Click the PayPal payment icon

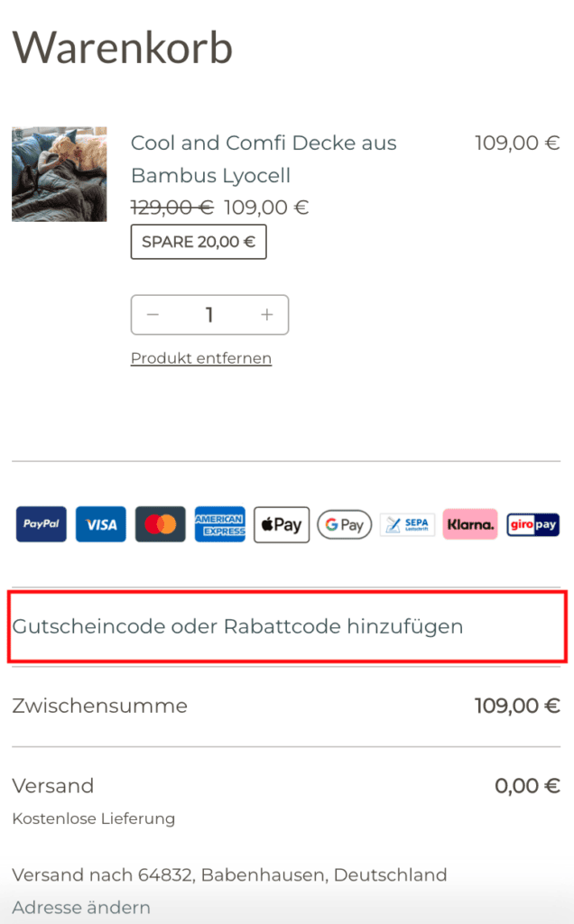pyautogui.click(x=42, y=524)
